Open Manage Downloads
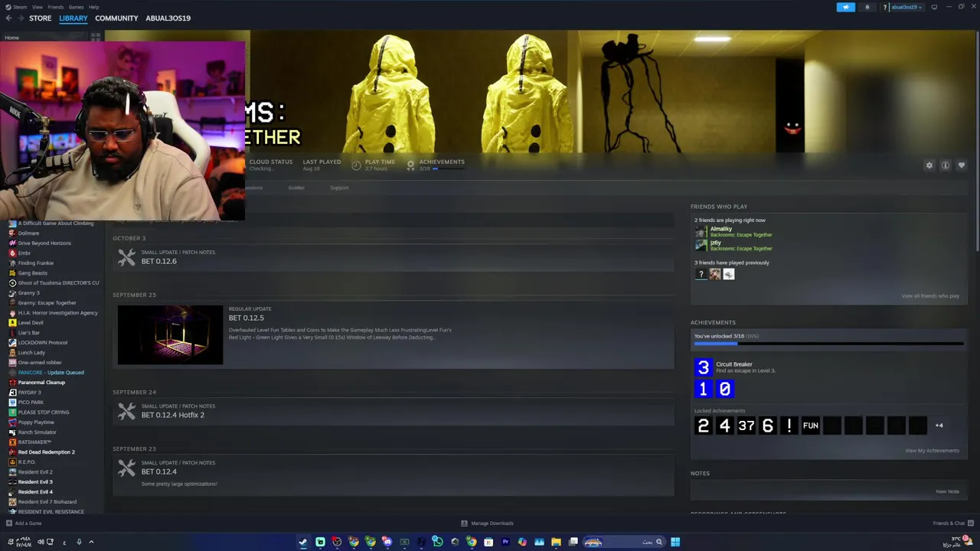The width and height of the screenshot is (980, 551). [x=488, y=523]
